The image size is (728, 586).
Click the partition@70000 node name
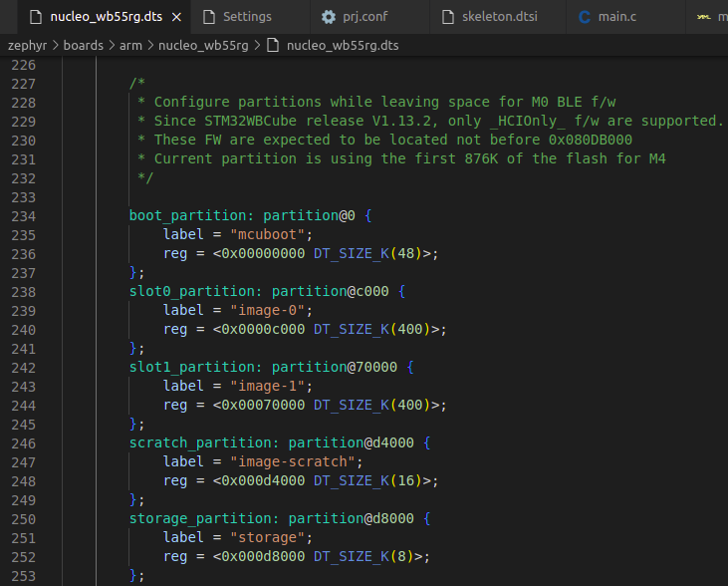(335, 367)
